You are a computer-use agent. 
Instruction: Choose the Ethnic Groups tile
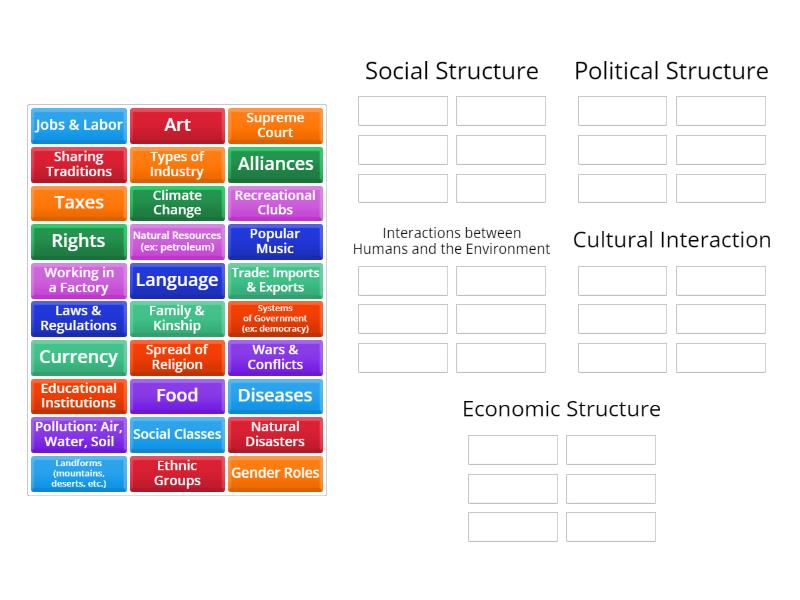pos(177,473)
